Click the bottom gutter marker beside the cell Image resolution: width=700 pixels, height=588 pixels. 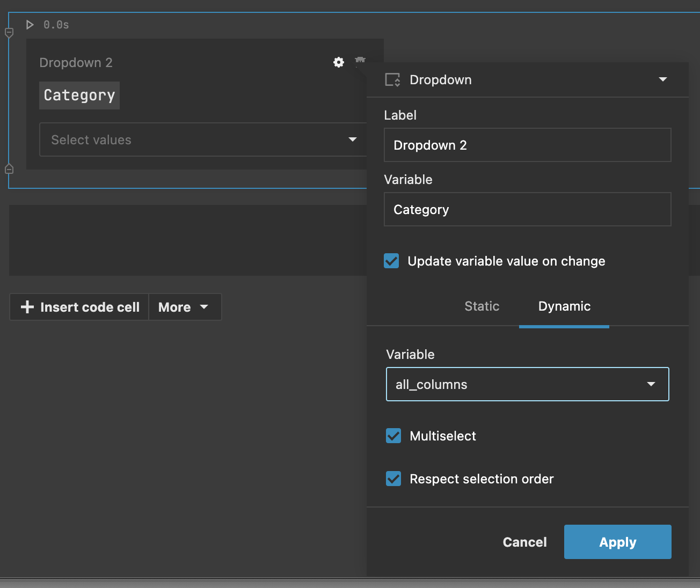tap(9, 168)
